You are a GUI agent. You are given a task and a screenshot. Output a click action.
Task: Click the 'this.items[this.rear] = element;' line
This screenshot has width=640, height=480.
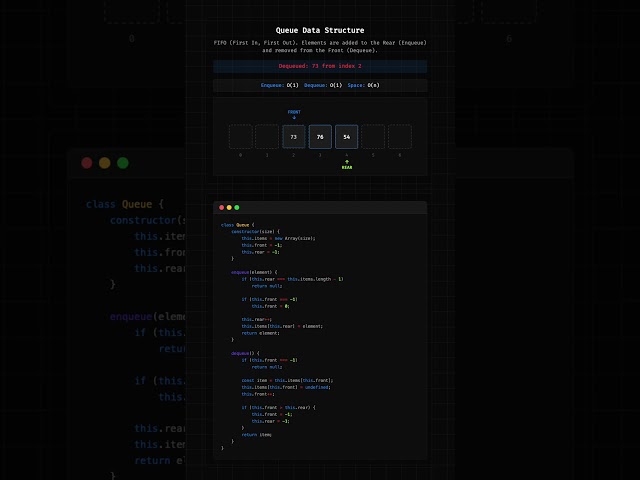click(282, 326)
